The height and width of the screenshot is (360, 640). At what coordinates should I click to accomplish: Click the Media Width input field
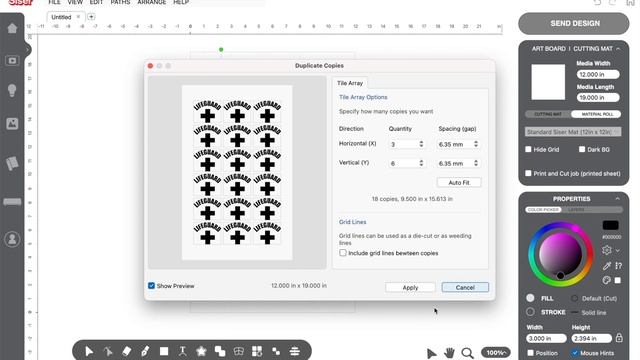(x=598, y=74)
